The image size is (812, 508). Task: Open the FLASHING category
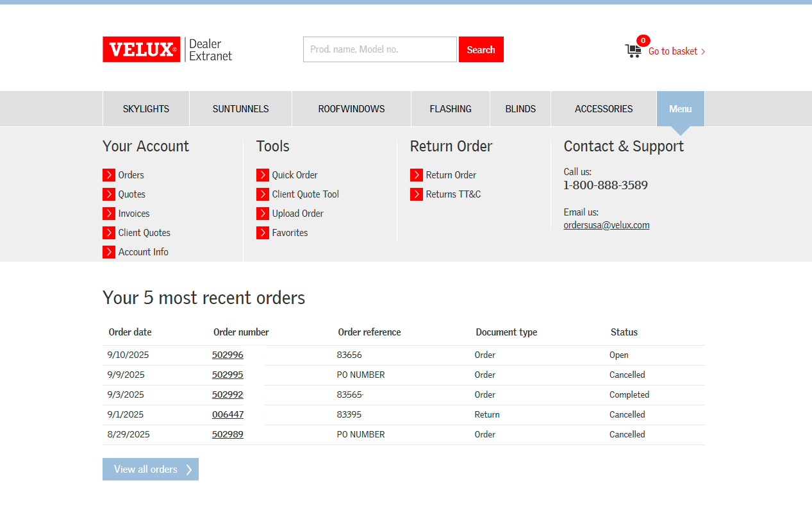pos(451,109)
